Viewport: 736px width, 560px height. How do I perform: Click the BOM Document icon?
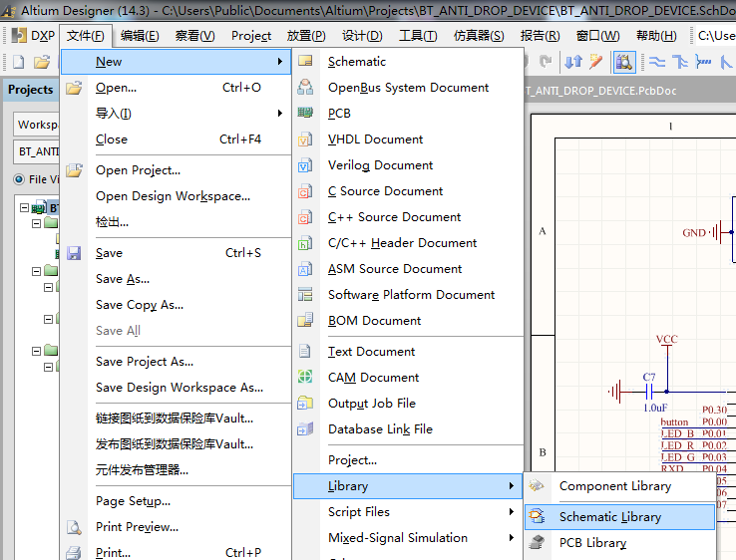pos(305,320)
